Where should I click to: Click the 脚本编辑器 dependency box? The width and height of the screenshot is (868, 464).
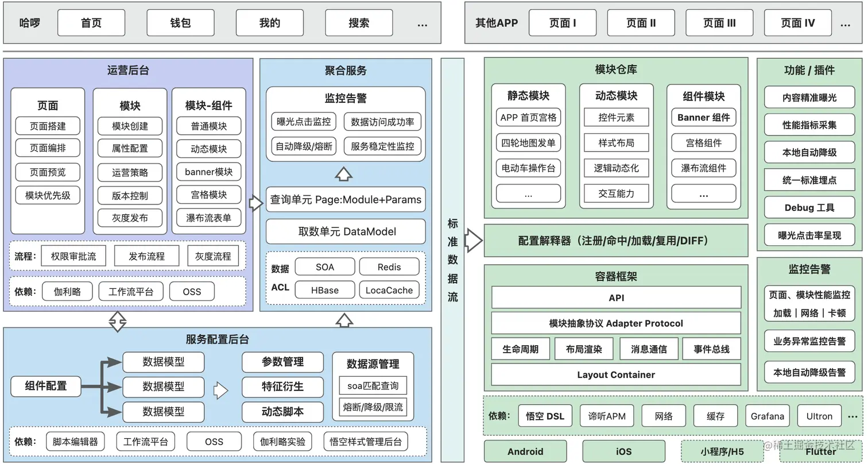click(x=75, y=442)
